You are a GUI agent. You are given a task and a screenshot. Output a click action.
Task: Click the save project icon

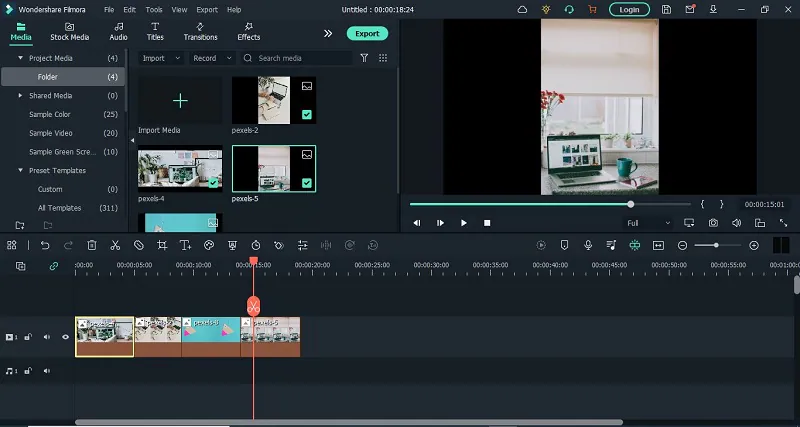click(667, 9)
